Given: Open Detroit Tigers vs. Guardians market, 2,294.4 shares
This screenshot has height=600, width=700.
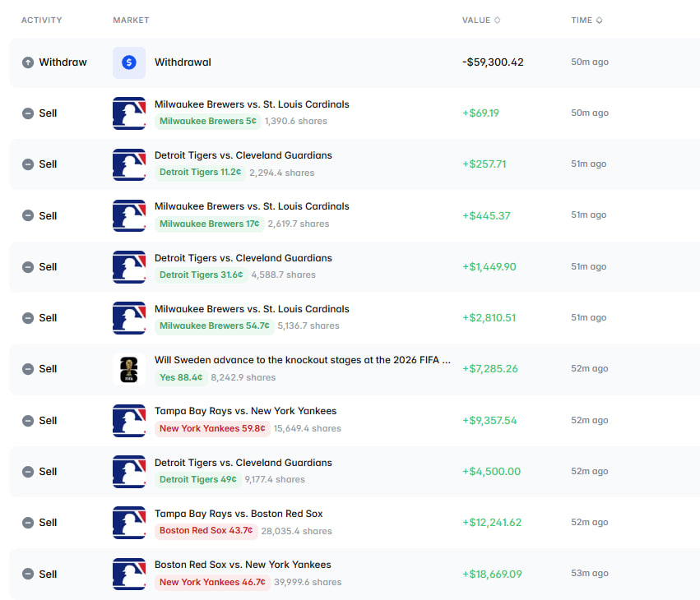Looking at the screenshot, I should pyautogui.click(x=243, y=155).
